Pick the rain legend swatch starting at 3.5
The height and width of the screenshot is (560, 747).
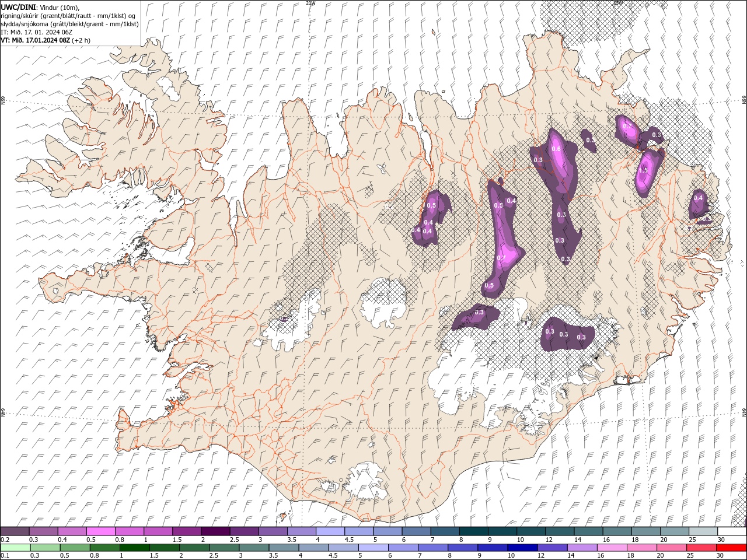[284, 548]
